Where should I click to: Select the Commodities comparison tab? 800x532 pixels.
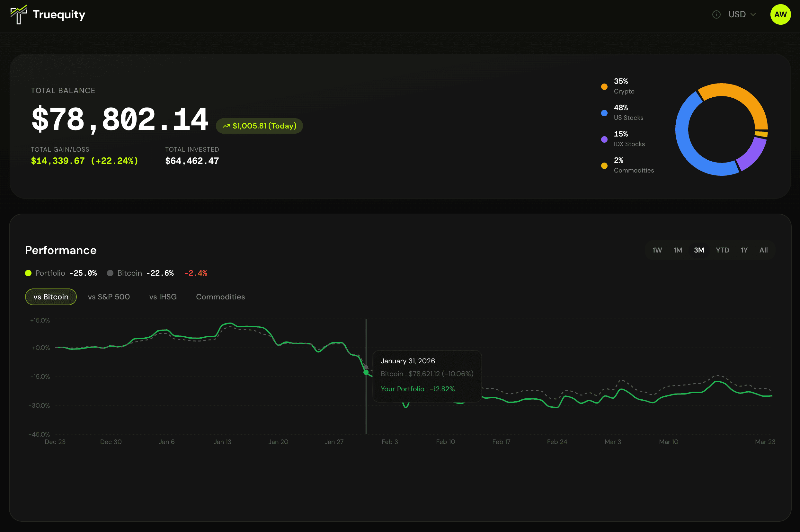tap(220, 297)
